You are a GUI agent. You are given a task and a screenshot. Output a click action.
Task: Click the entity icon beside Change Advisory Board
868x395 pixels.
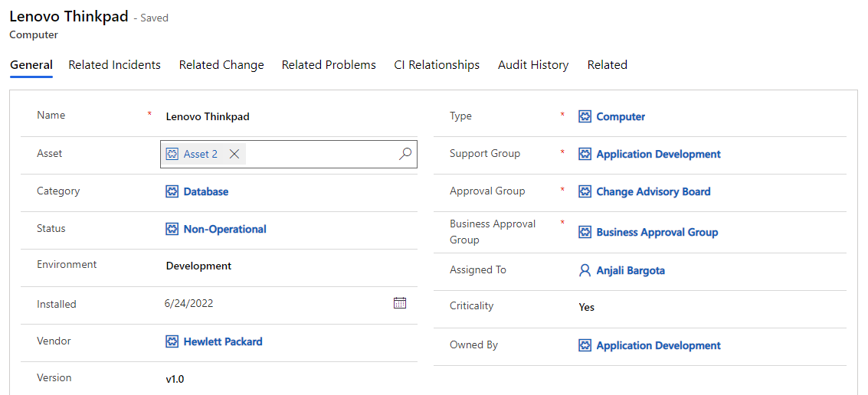pyautogui.click(x=585, y=191)
